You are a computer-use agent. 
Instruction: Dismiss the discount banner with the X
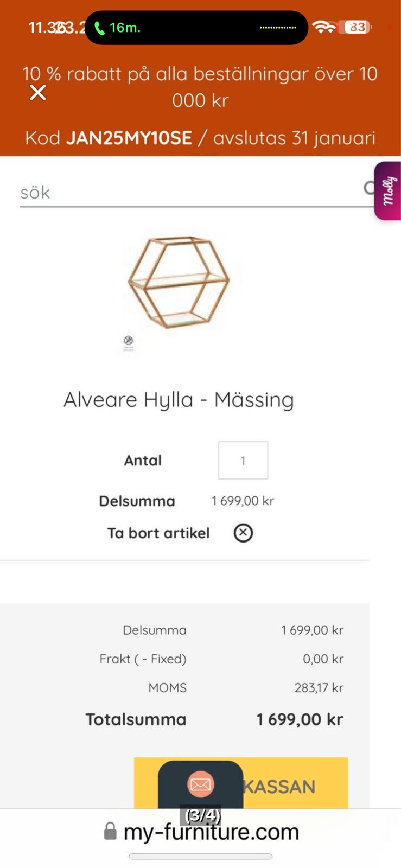[x=37, y=93]
